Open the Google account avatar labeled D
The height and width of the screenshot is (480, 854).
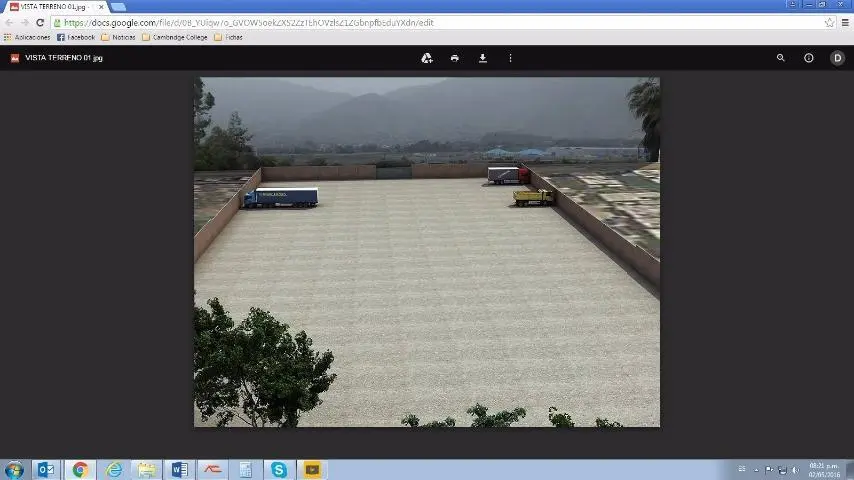click(838, 58)
